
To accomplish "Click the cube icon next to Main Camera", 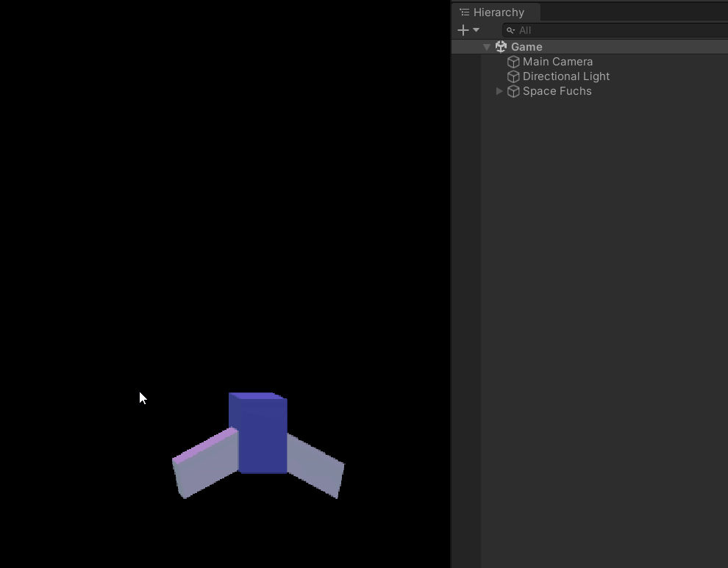I will coord(513,62).
